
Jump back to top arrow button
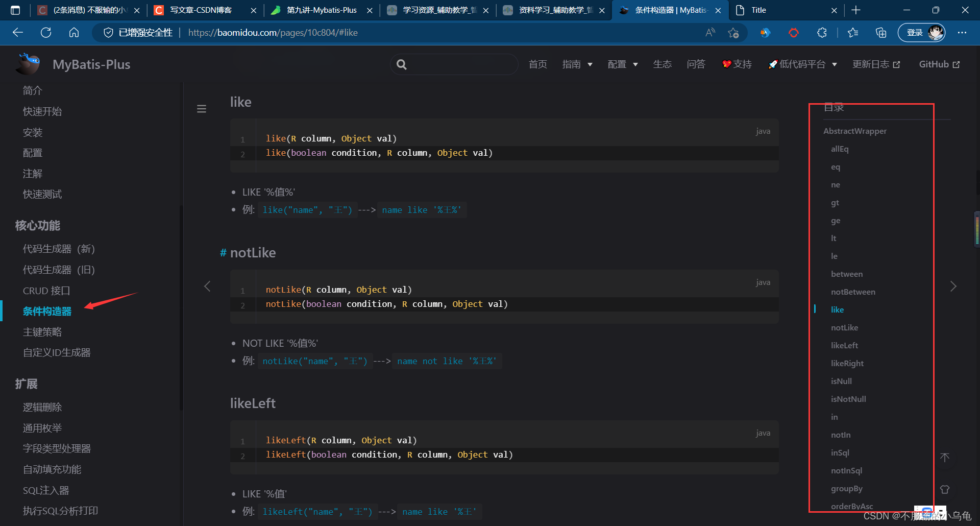[x=945, y=458]
